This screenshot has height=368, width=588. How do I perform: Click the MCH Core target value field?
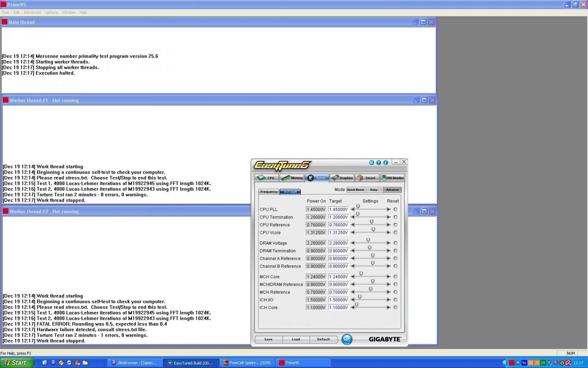pyautogui.click(x=338, y=277)
